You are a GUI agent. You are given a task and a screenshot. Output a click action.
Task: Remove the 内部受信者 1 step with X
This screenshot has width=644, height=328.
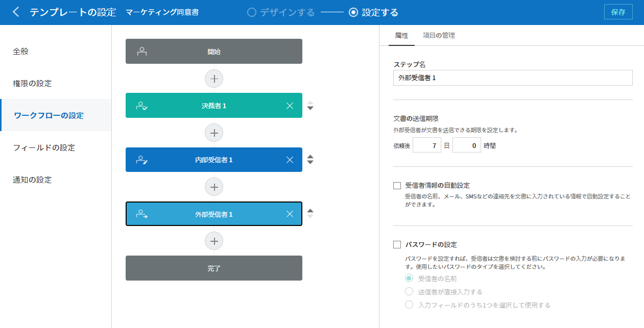point(290,160)
